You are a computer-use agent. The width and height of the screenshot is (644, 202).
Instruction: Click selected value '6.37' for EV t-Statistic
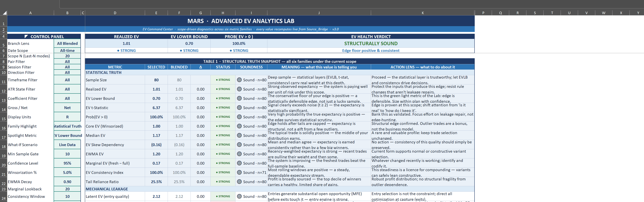click(x=156, y=108)
